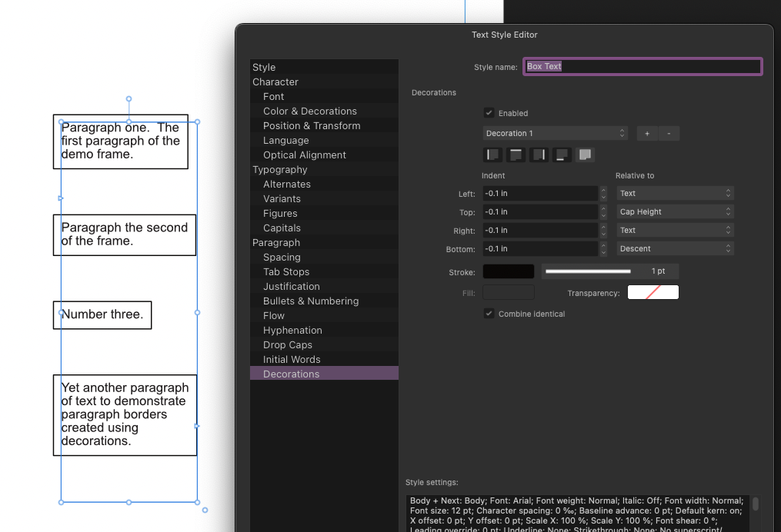Open the Hyphenation settings page
The width and height of the screenshot is (781, 532).
293,330
